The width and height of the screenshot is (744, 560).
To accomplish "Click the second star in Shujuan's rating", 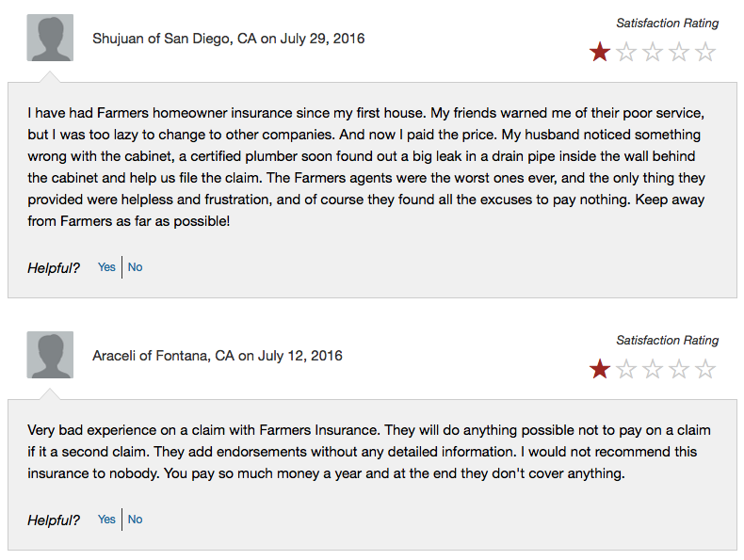I will (x=626, y=53).
